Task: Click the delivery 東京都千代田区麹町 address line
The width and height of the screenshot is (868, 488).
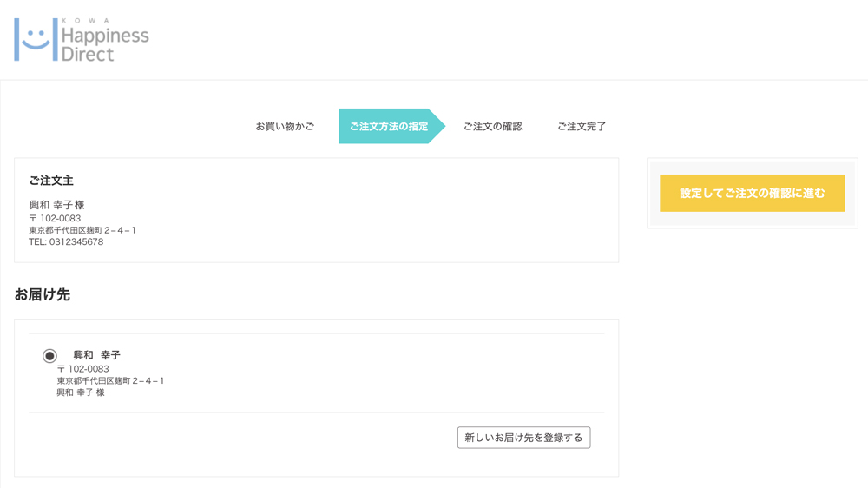Action: [x=110, y=380]
